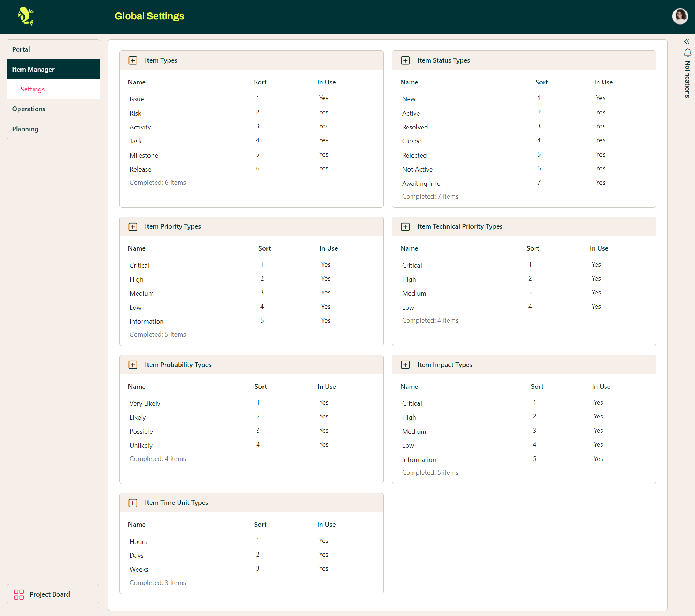
Task: Expand the Item Manager section
Action: pyautogui.click(x=33, y=69)
